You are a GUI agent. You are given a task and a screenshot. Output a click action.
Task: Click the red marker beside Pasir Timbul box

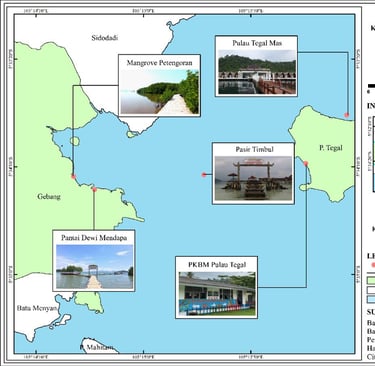(204, 175)
